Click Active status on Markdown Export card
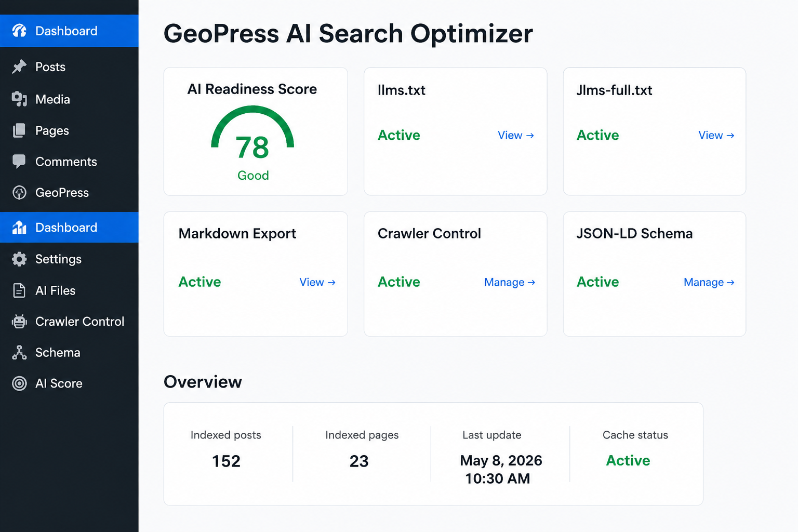Image resolution: width=798 pixels, height=532 pixels. [200, 282]
